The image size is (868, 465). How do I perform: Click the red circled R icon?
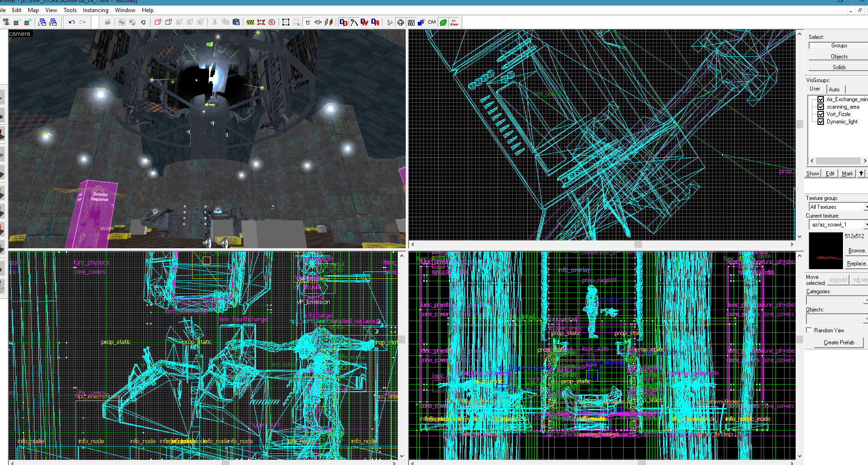coord(272,22)
